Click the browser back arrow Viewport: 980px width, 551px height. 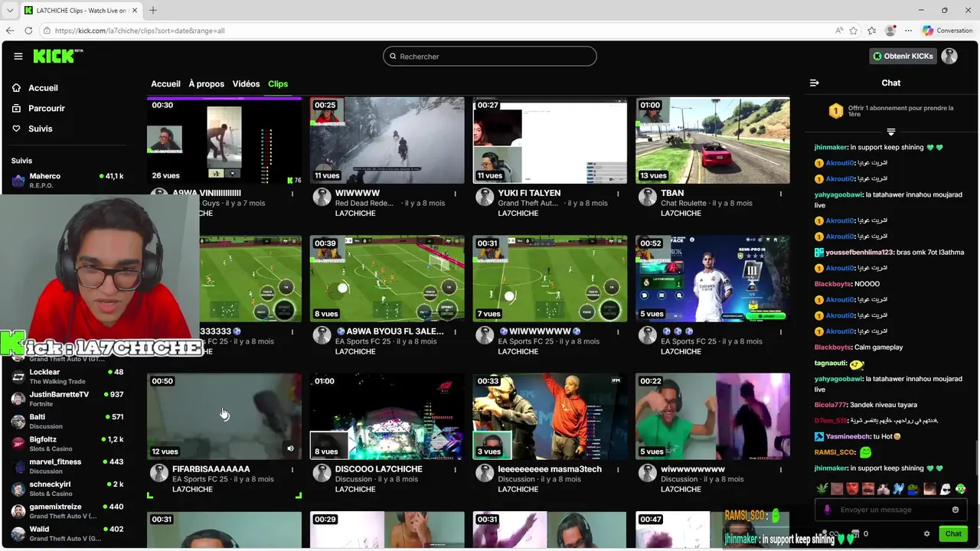click(x=10, y=31)
